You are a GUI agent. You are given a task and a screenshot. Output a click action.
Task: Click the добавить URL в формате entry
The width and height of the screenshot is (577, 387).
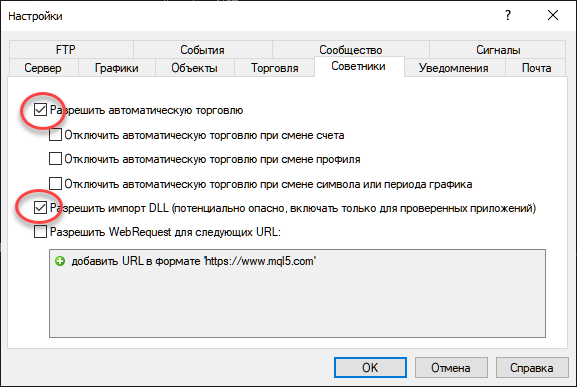[x=194, y=261]
